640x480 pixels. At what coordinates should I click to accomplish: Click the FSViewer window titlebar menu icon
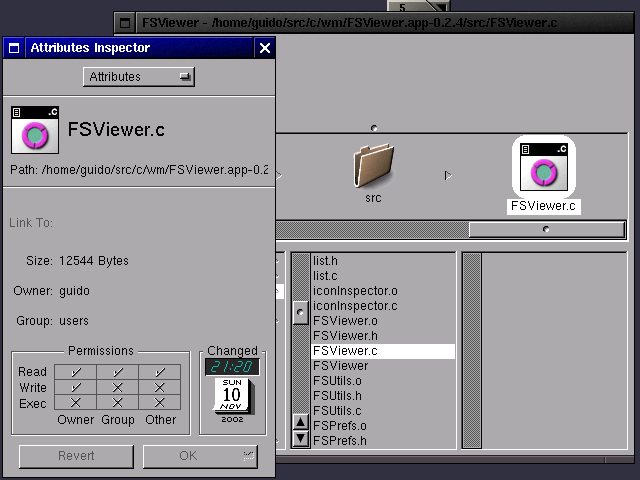pyautogui.click(x=124, y=21)
